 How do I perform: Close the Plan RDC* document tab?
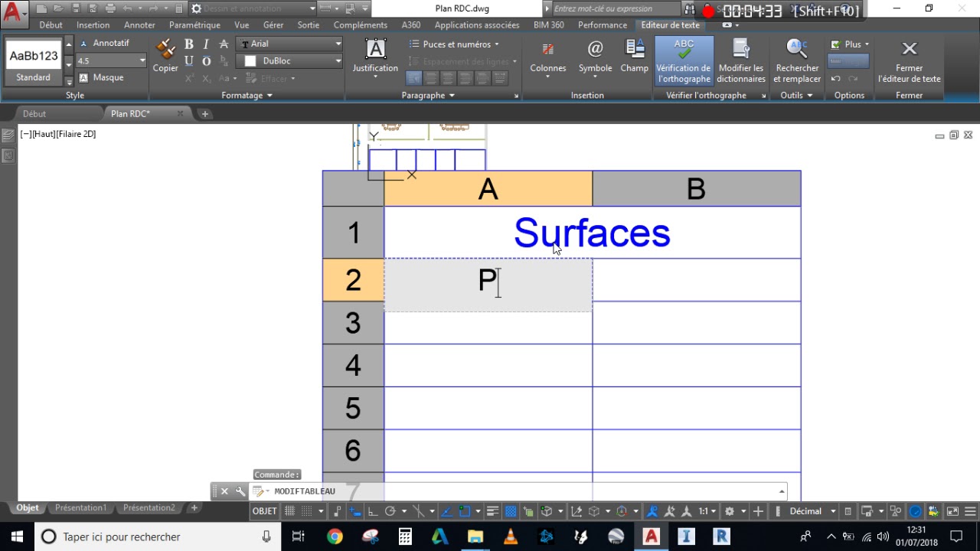pyautogui.click(x=181, y=114)
